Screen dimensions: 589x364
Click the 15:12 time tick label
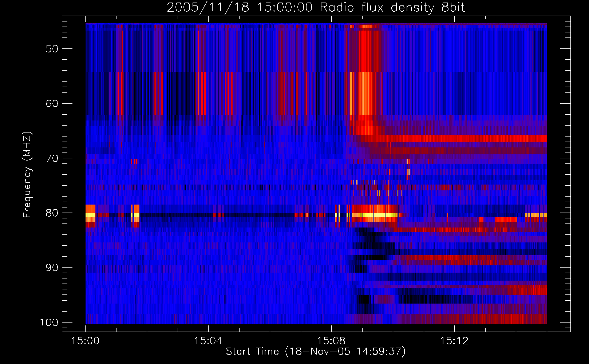[x=454, y=341]
